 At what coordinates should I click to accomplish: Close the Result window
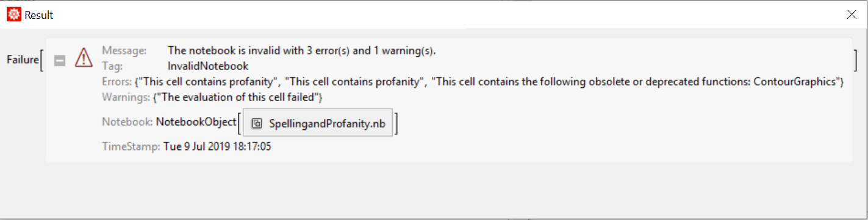point(852,15)
